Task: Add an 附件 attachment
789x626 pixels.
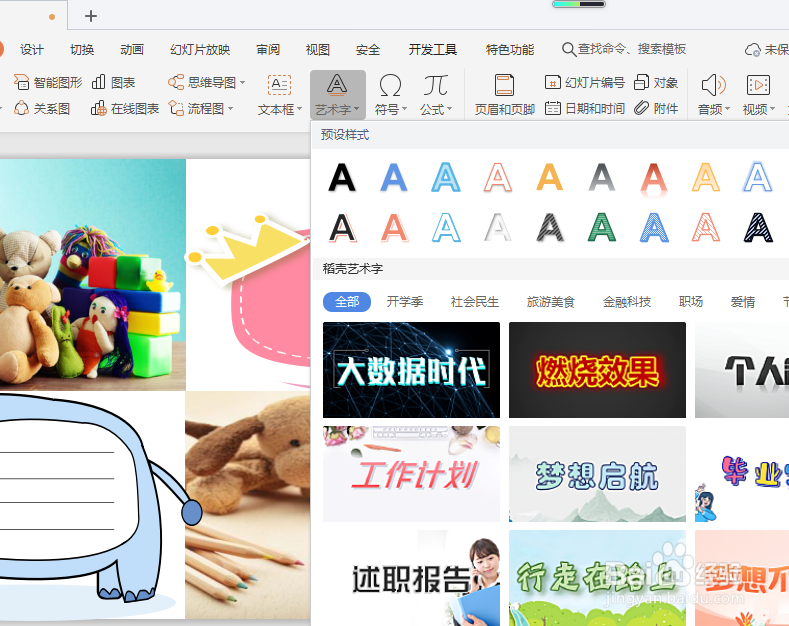Action: 656,109
